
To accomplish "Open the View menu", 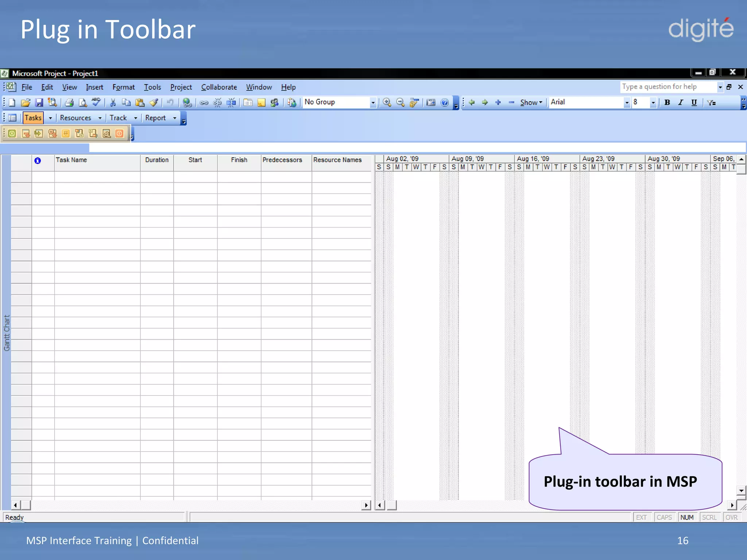I will (69, 87).
